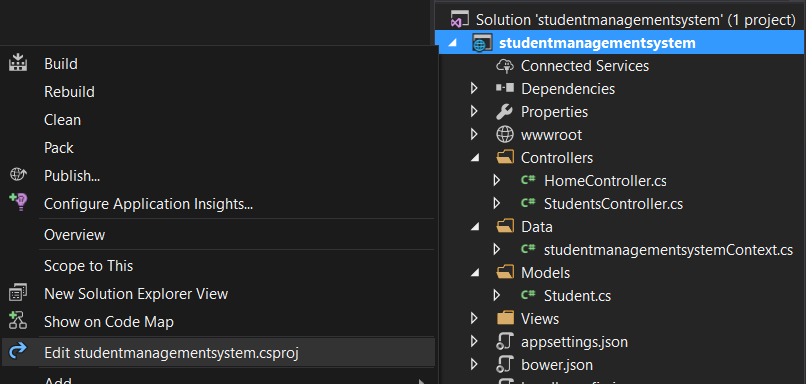806x384 pixels.
Task: Select Student.cs in Models folder
Action: pos(577,296)
